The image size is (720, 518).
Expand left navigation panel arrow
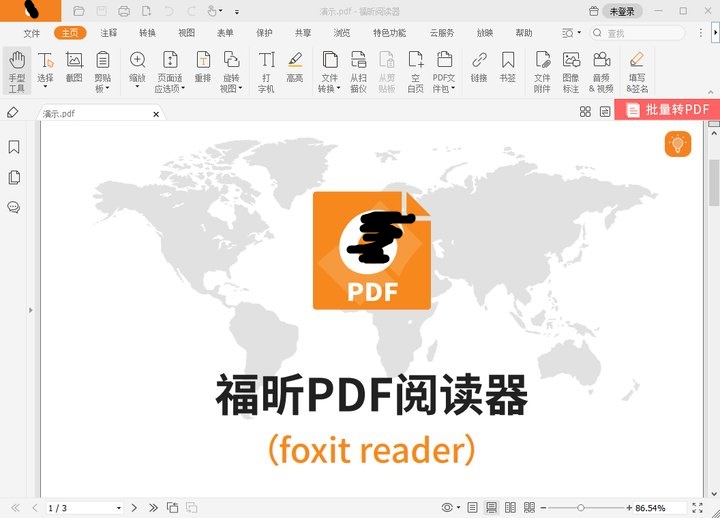[x=31, y=310]
